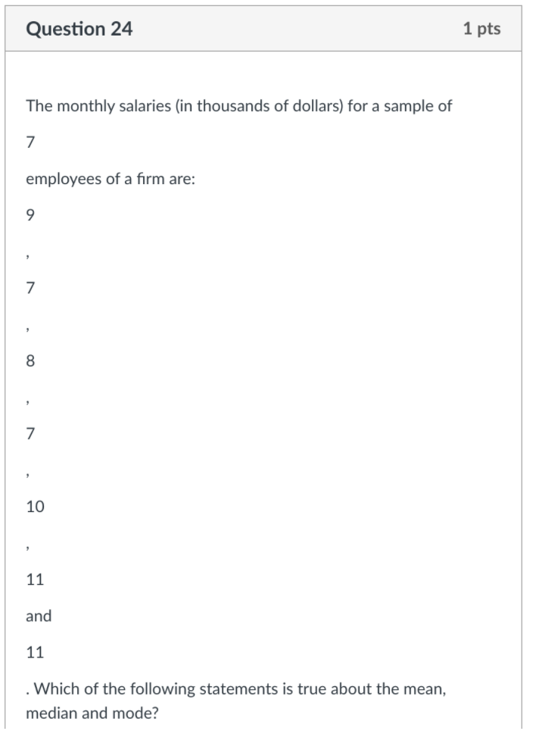
Task: Click the Question 24 heading
Action: [79, 29]
